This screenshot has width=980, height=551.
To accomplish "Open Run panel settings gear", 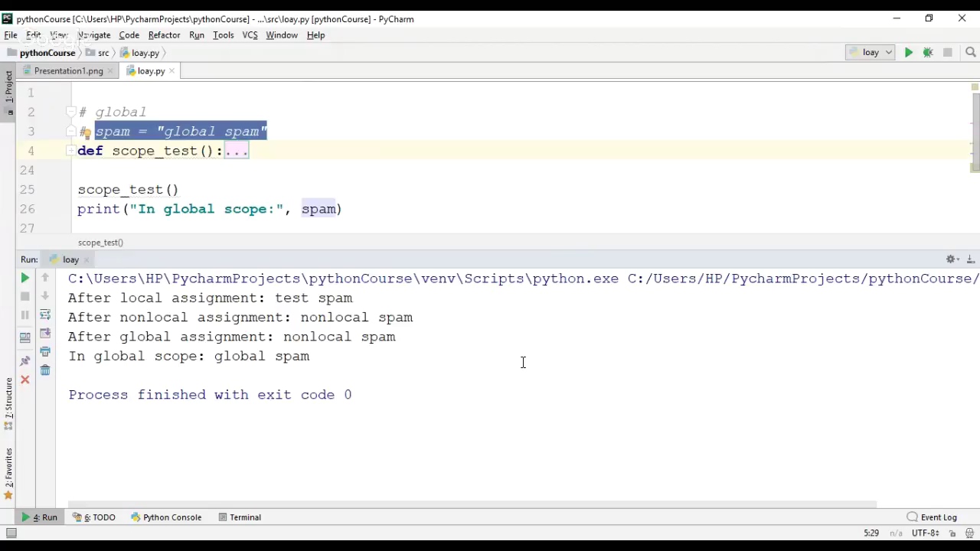I will point(952,259).
